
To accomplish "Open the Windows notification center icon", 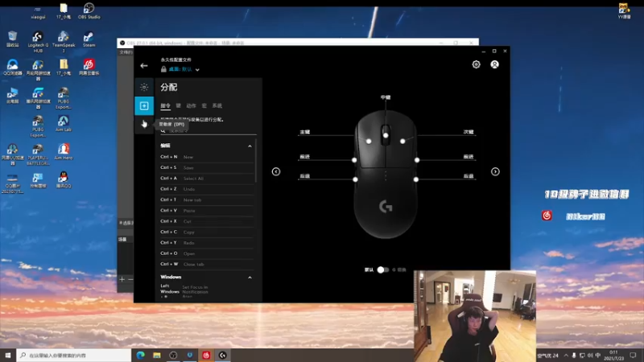I will (633, 355).
